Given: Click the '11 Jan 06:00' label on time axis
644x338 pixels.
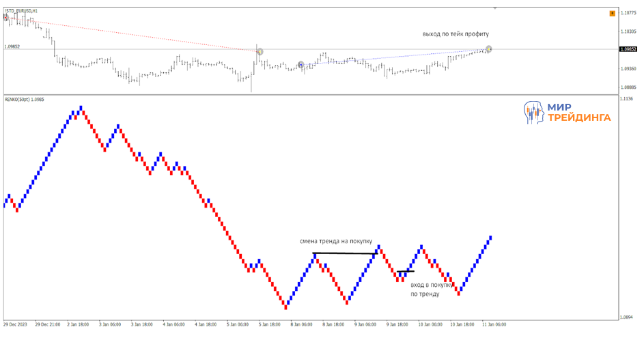Looking at the screenshot, I should click(494, 325).
